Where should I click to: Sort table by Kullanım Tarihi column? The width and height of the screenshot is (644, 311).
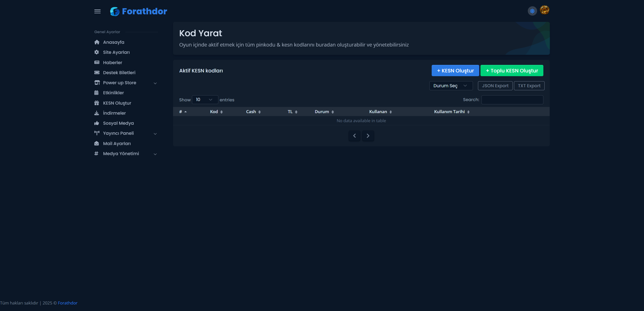(452, 112)
